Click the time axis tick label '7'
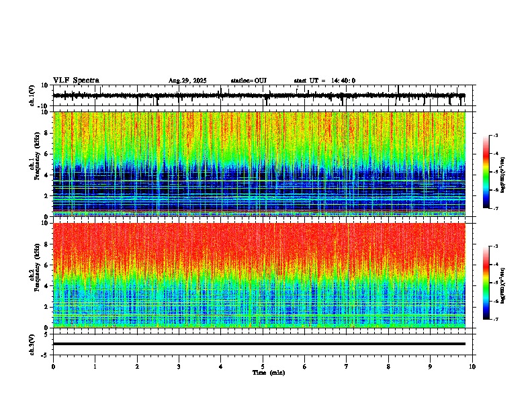Viewport: 532px width, 411px height. [347, 367]
